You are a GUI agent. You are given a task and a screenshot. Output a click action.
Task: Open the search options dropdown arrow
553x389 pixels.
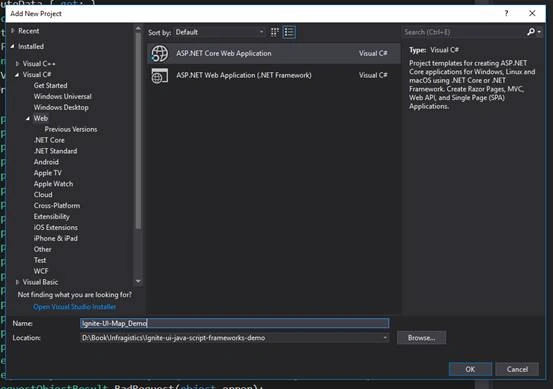click(x=539, y=32)
